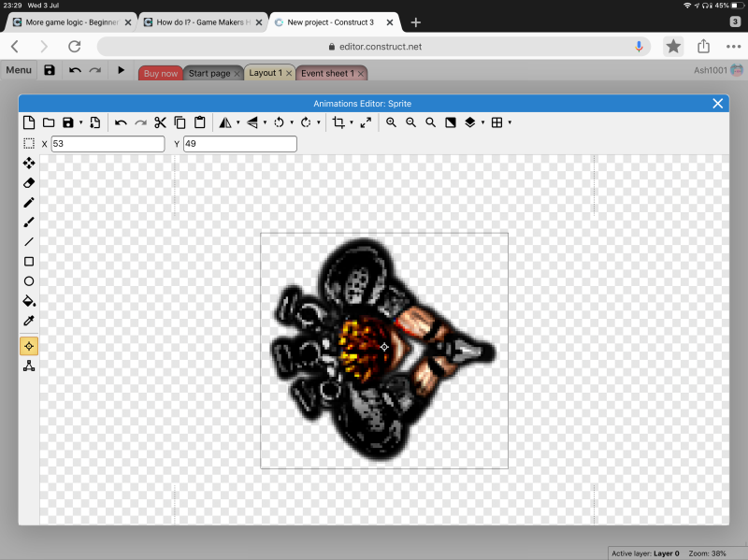Select the collision polygon tool
The image size is (748, 560).
(x=29, y=366)
